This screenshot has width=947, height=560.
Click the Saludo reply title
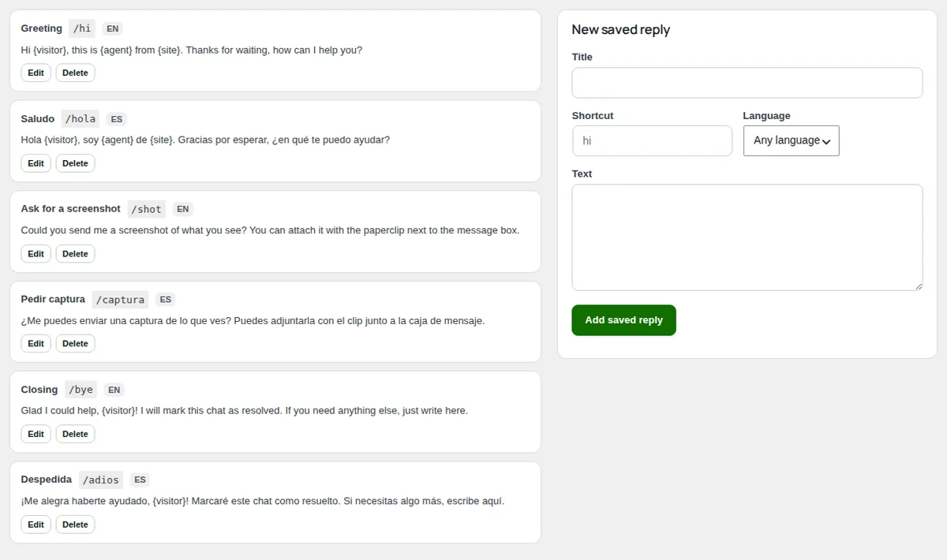tap(37, 119)
